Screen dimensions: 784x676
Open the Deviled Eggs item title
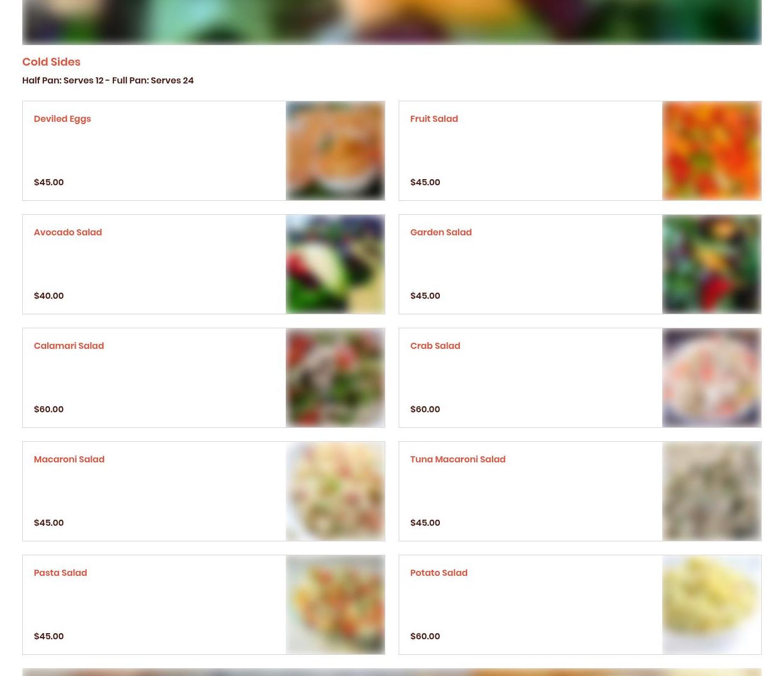pos(62,119)
